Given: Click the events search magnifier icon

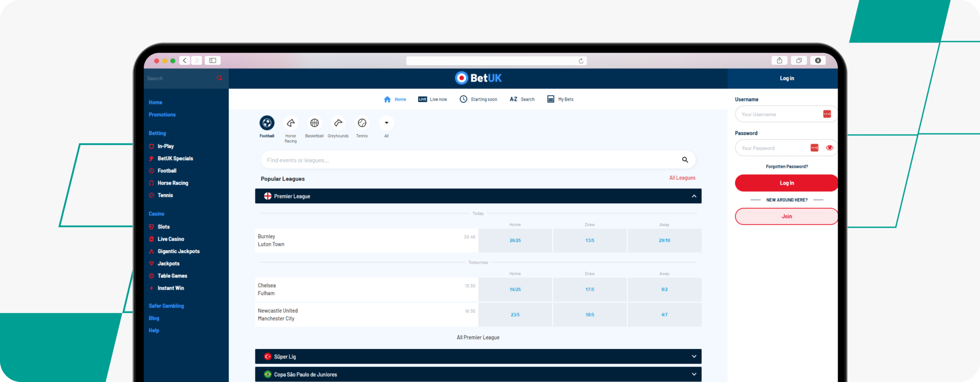Looking at the screenshot, I should (685, 160).
